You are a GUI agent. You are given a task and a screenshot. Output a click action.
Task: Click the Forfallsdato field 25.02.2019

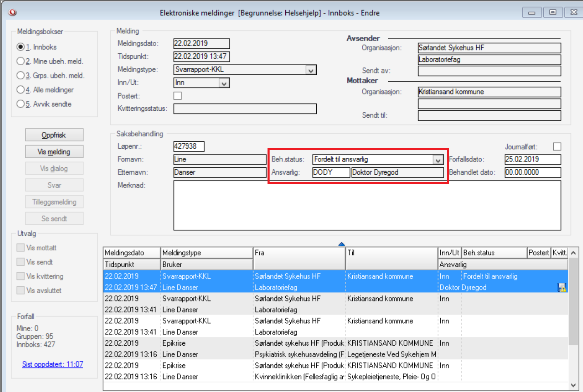533,159
